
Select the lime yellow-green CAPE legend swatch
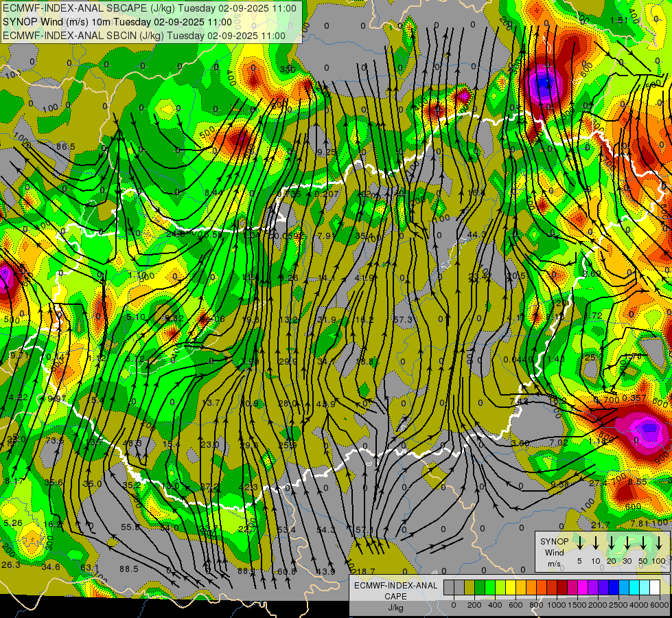[500, 587]
